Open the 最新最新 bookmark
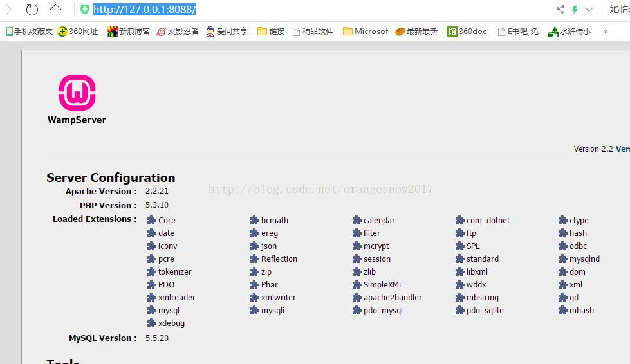This screenshot has height=364, width=630. [416, 32]
